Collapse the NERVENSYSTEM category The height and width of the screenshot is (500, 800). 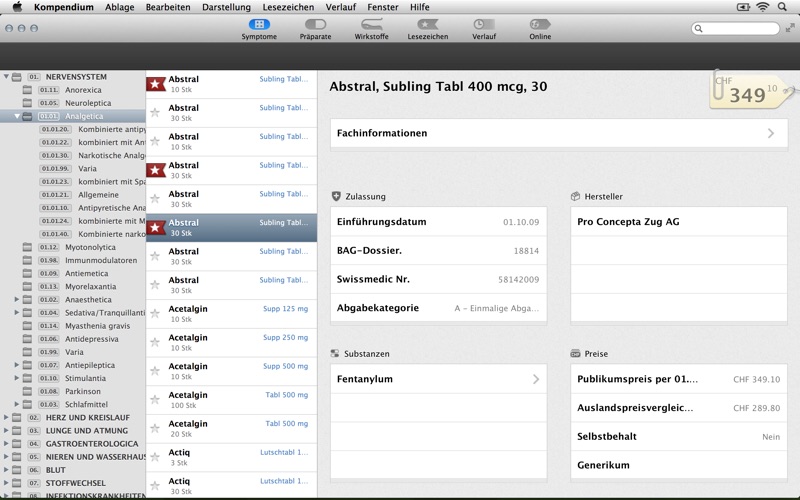tap(6, 77)
